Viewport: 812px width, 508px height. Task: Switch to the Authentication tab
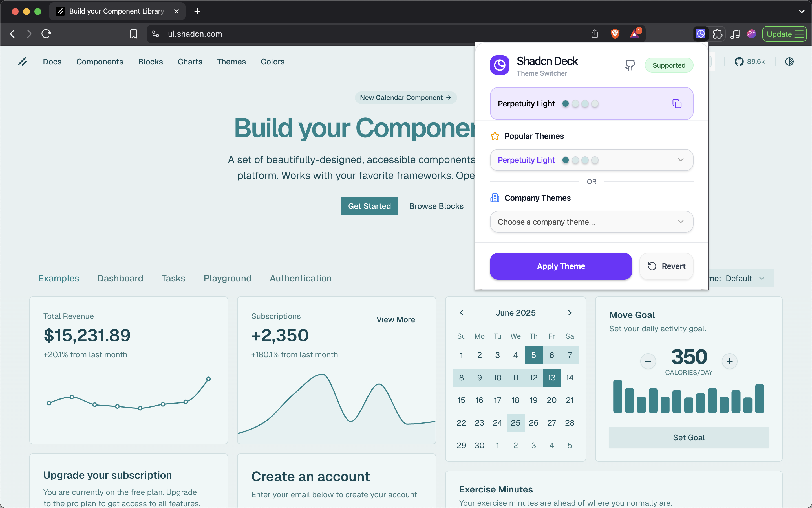click(x=301, y=278)
